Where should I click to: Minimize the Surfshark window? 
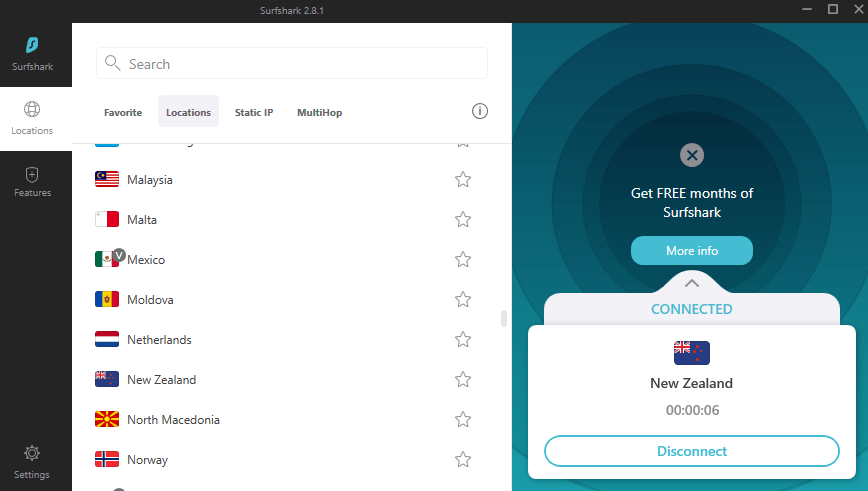(x=807, y=9)
